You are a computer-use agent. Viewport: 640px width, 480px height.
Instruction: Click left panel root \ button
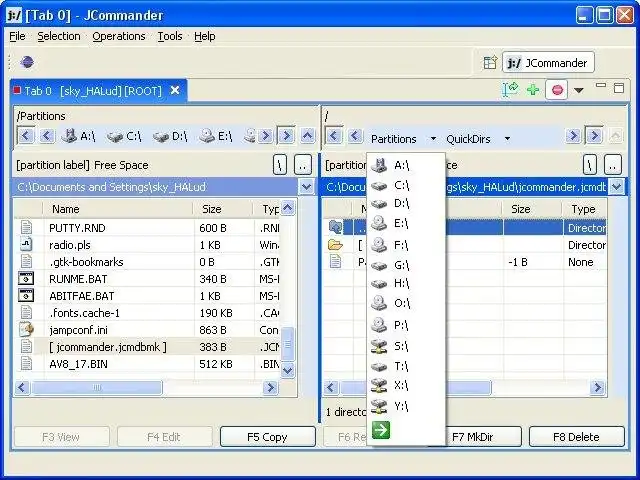(280, 165)
